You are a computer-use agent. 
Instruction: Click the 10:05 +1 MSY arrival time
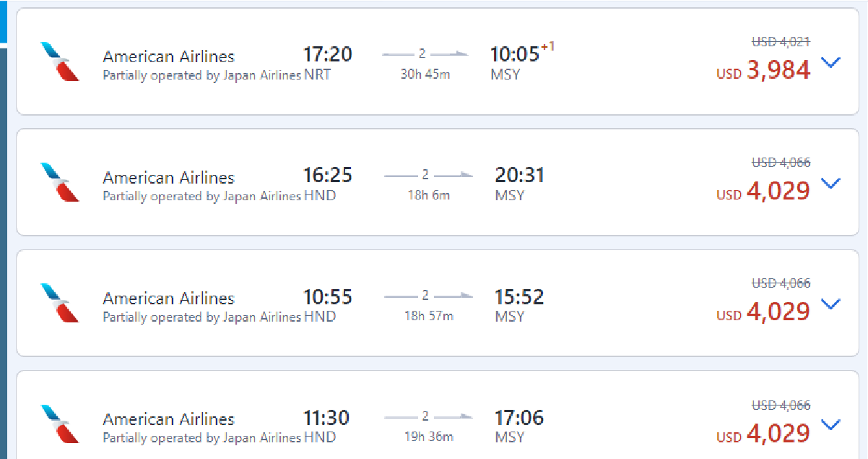(515, 54)
